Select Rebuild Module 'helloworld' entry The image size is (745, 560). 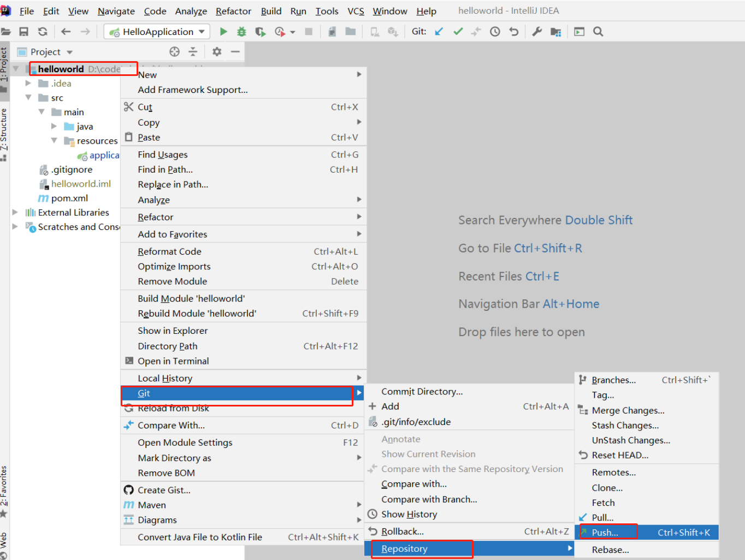[x=243, y=314]
